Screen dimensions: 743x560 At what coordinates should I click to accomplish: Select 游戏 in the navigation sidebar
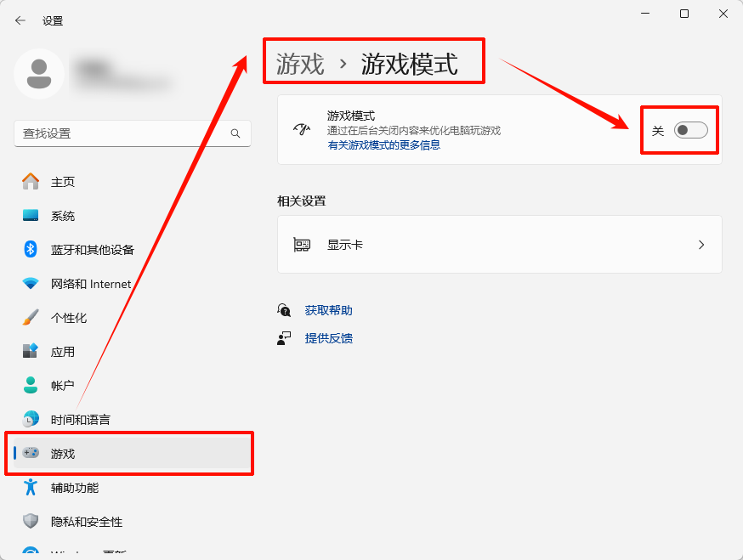tap(62, 453)
